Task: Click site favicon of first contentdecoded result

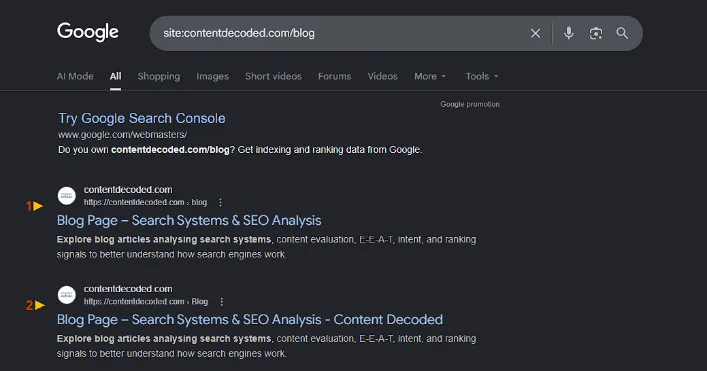Action: [x=67, y=196]
